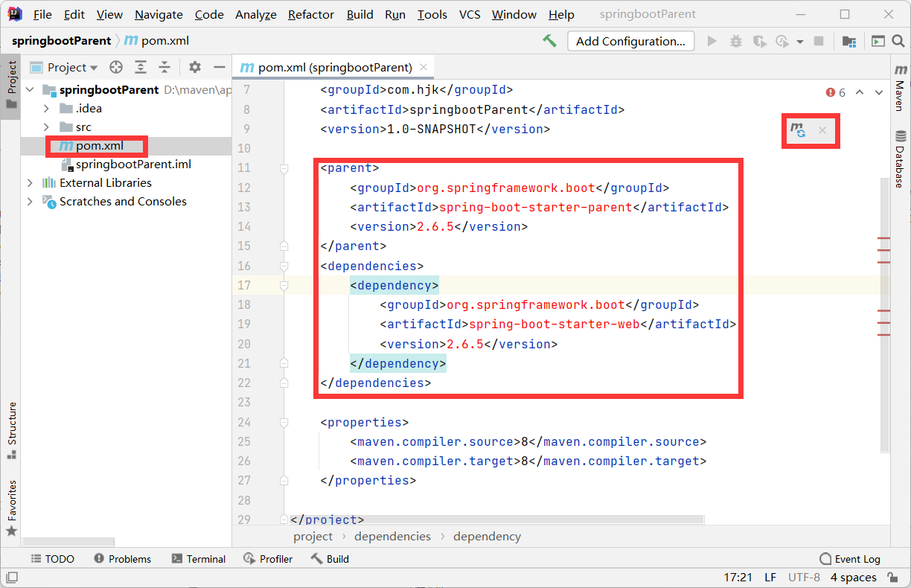Collapse the springbootParent root node
This screenshot has height=588, width=911.
pyautogui.click(x=31, y=89)
